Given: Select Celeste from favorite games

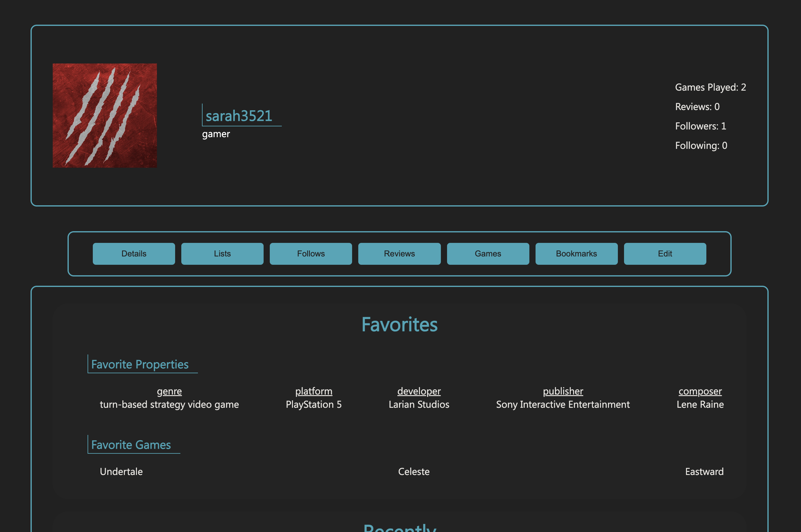Looking at the screenshot, I should tap(414, 472).
